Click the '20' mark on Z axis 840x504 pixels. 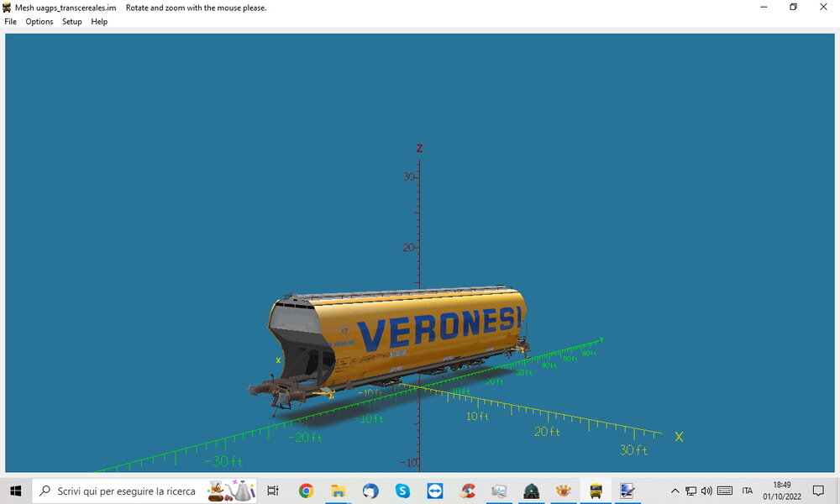[x=409, y=248]
